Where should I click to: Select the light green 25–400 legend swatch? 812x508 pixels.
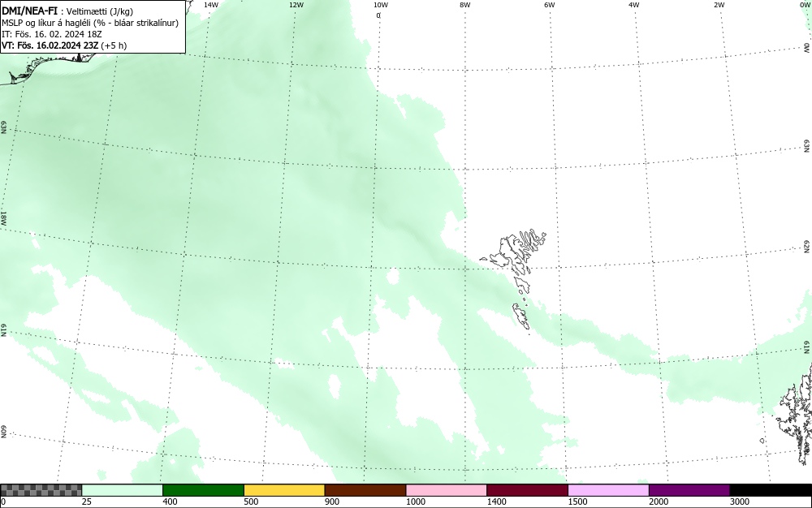pyautogui.click(x=123, y=490)
